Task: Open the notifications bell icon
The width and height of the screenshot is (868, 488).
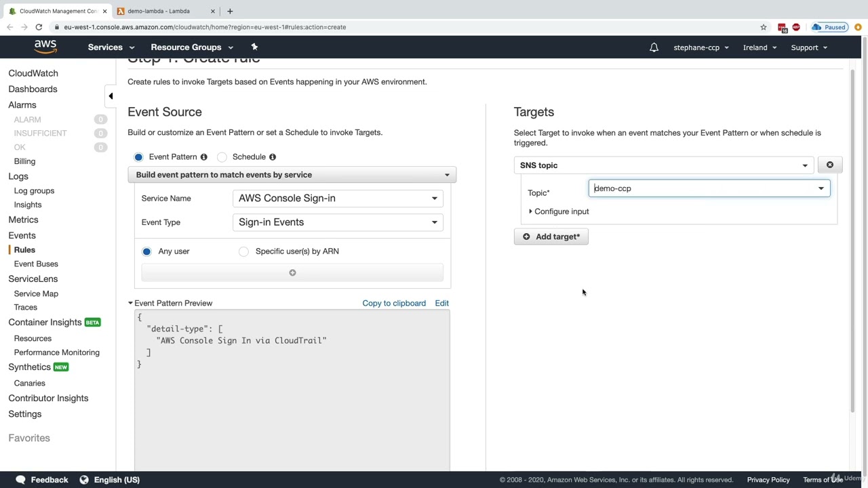Action: [x=654, y=47]
